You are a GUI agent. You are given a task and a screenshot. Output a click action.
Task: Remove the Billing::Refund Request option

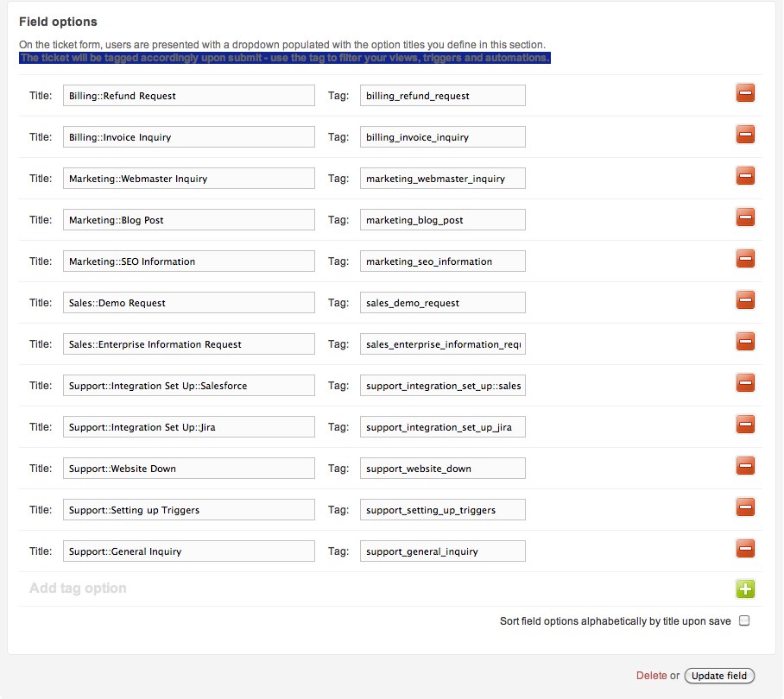coord(745,93)
